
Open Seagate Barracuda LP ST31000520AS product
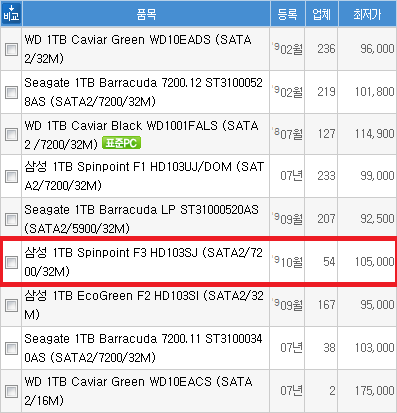141,219
